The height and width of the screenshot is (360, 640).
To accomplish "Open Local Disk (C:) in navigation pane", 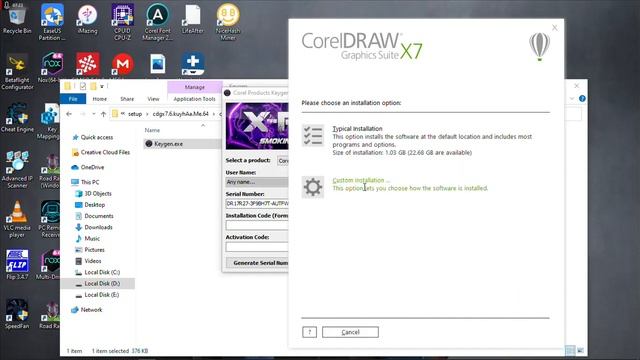I will (x=102, y=272).
